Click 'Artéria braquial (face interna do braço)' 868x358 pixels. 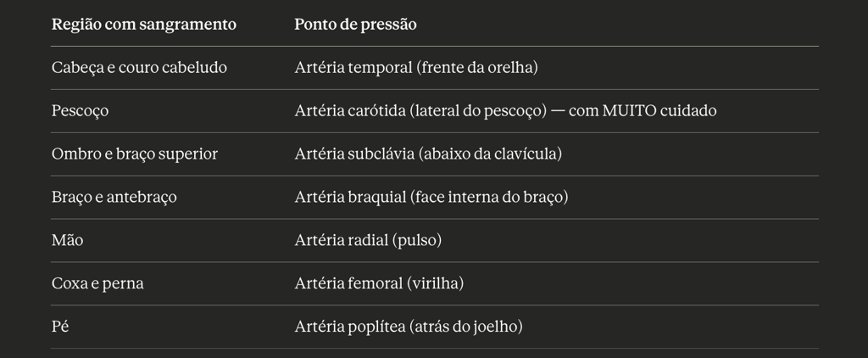[431, 198]
